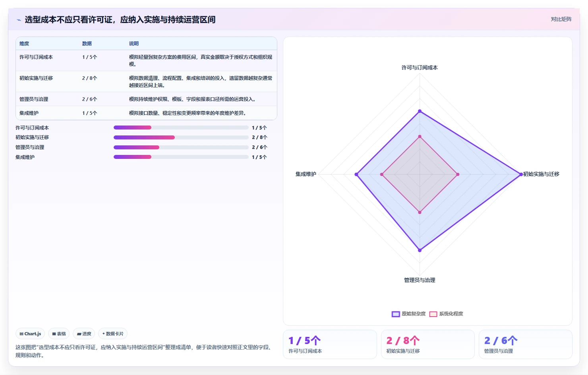Click the 说明 column header
This screenshot has width=588, height=375.
134,44
